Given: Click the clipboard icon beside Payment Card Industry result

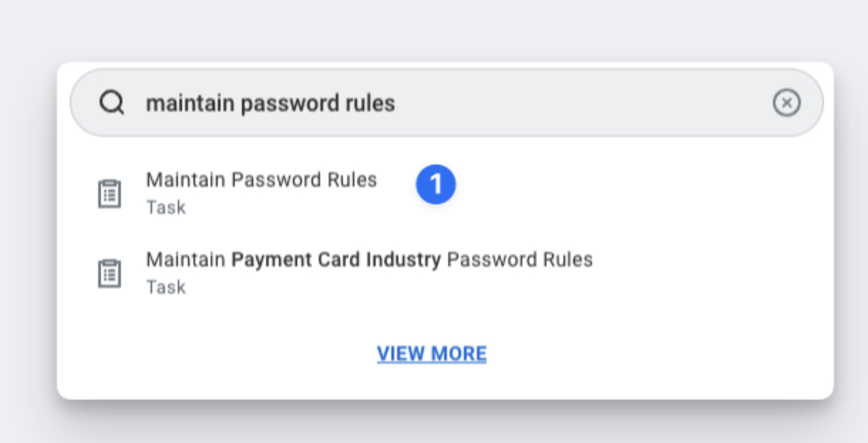Looking at the screenshot, I should tap(110, 273).
